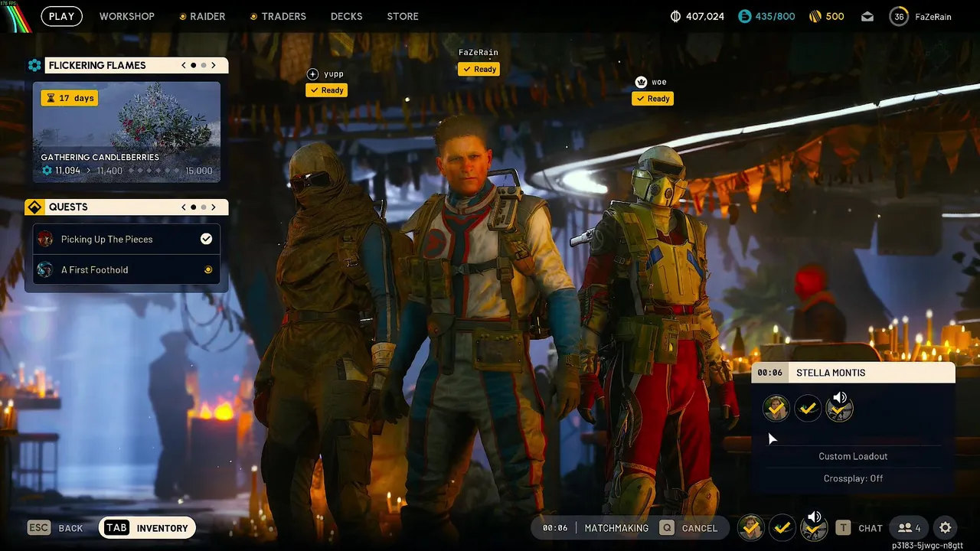This screenshot has height=551, width=980.
Task: Click bottom bar speaking squad member icon
Action: pyautogui.click(x=814, y=527)
